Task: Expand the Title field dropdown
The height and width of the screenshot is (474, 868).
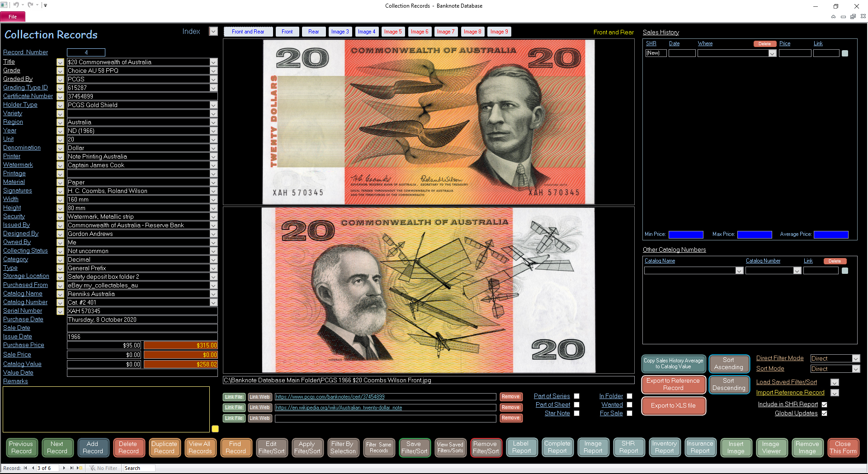Action: (213, 62)
